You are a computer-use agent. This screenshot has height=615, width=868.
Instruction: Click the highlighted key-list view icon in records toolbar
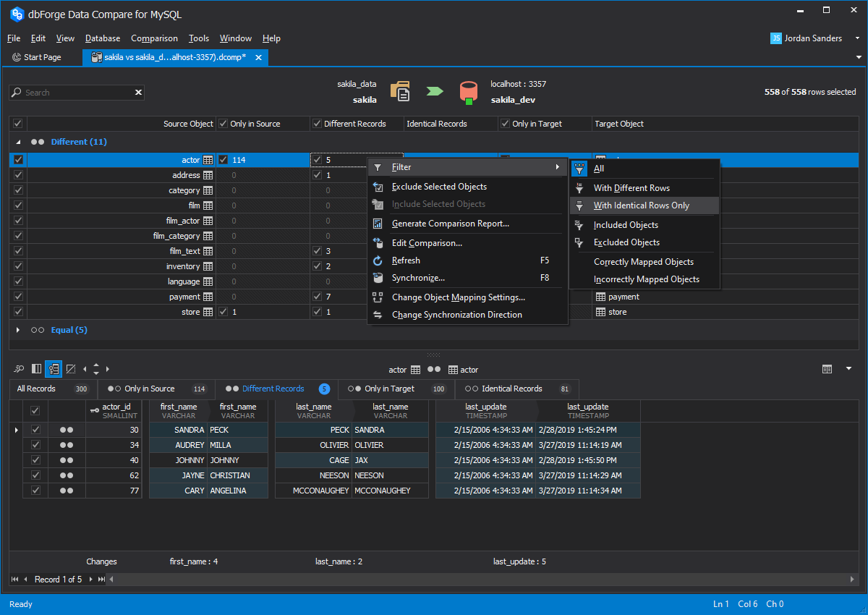click(54, 369)
